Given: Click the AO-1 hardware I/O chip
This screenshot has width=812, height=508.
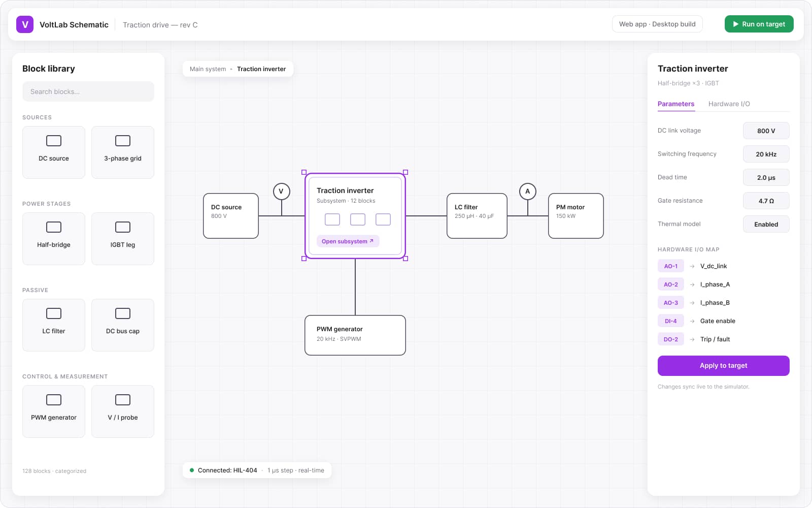Looking at the screenshot, I should [x=671, y=266].
